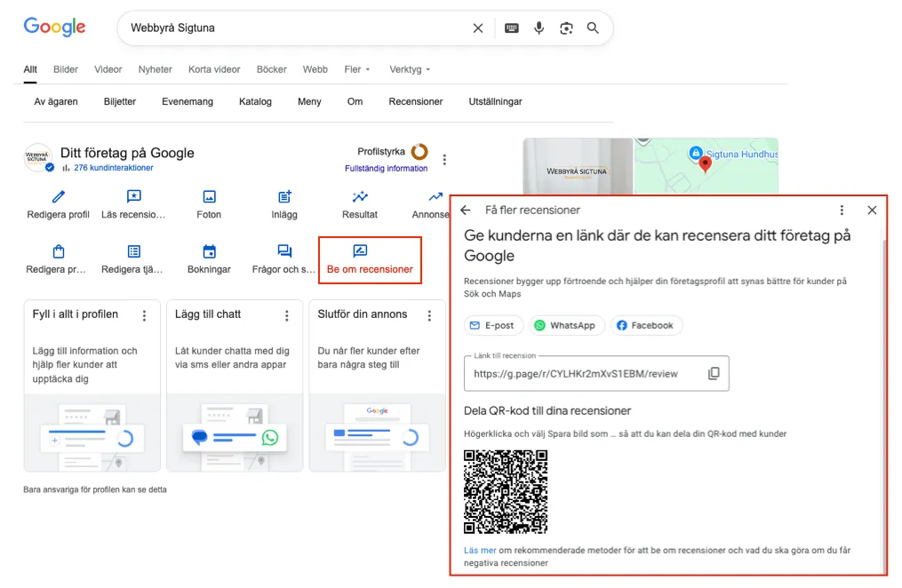Open the on-screen keyboard input tool
Image resolution: width=902 pixels, height=588 pixels.
pos(511,28)
